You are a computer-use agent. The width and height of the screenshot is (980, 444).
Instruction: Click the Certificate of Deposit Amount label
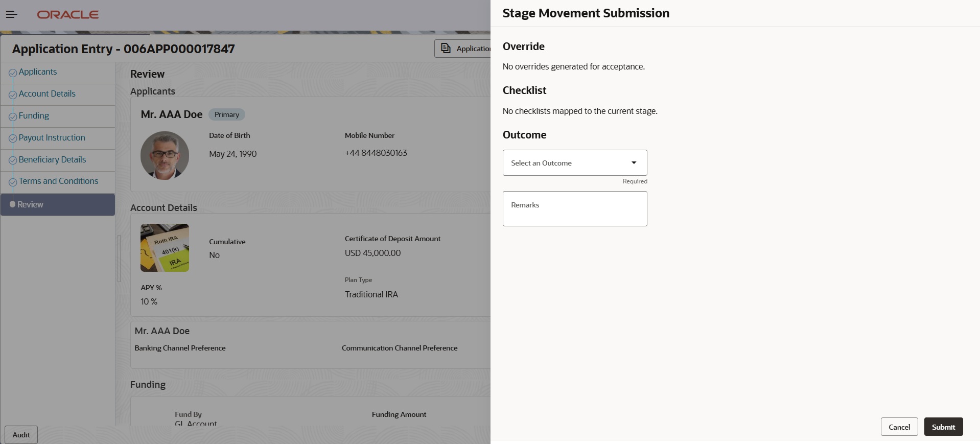tap(392, 239)
